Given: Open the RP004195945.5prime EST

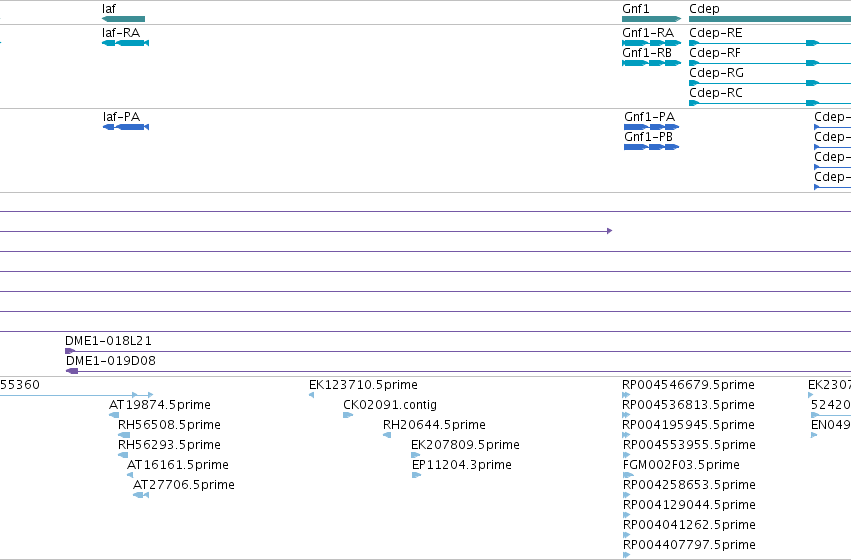Looking at the screenshot, I should (626, 435).
